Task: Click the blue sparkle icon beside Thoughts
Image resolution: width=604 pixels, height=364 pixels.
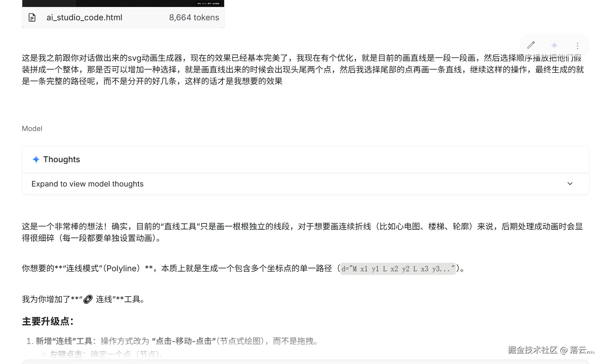Action: [x=36, y=160]
